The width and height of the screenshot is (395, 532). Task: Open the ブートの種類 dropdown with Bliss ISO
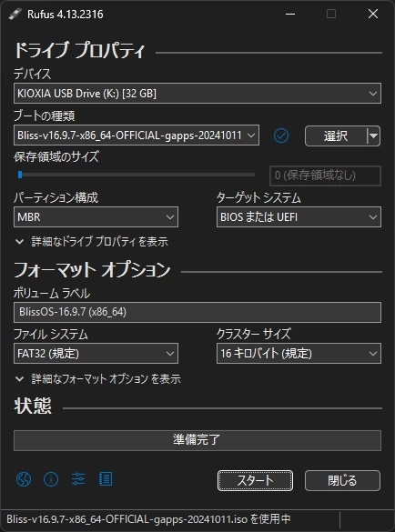[x=137, y=136]
